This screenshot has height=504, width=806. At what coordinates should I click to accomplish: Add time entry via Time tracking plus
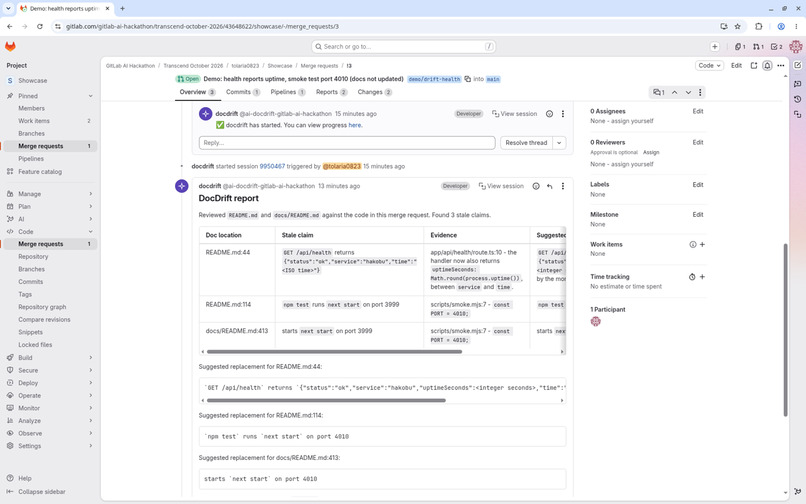pos(702,277)
